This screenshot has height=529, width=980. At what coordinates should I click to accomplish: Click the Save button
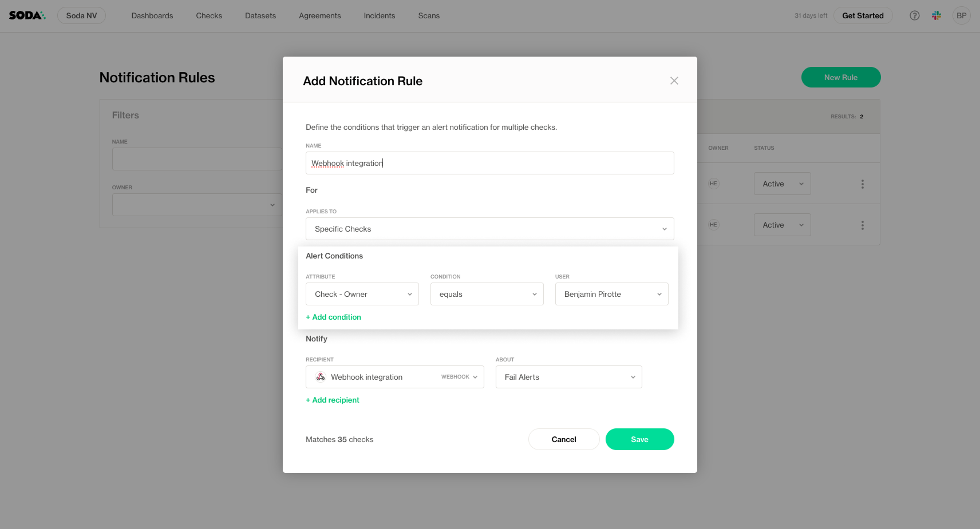click(x=639, y=439)
